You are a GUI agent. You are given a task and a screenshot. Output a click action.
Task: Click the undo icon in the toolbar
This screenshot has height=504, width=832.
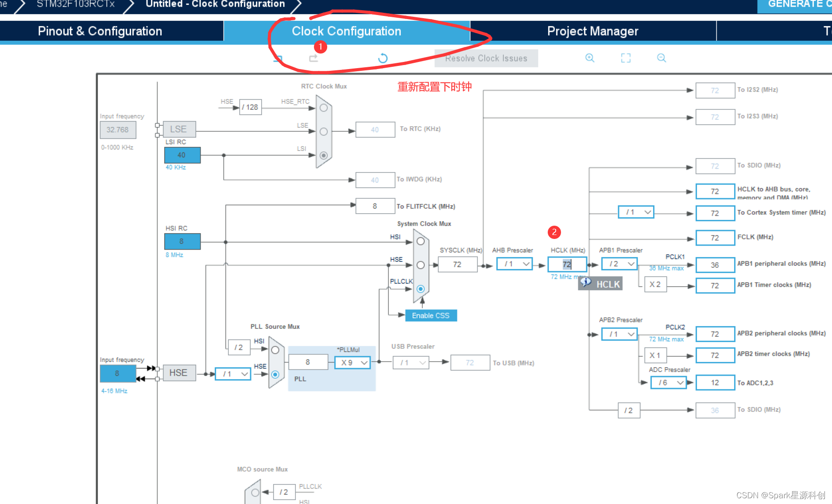[x=277, y=58]
